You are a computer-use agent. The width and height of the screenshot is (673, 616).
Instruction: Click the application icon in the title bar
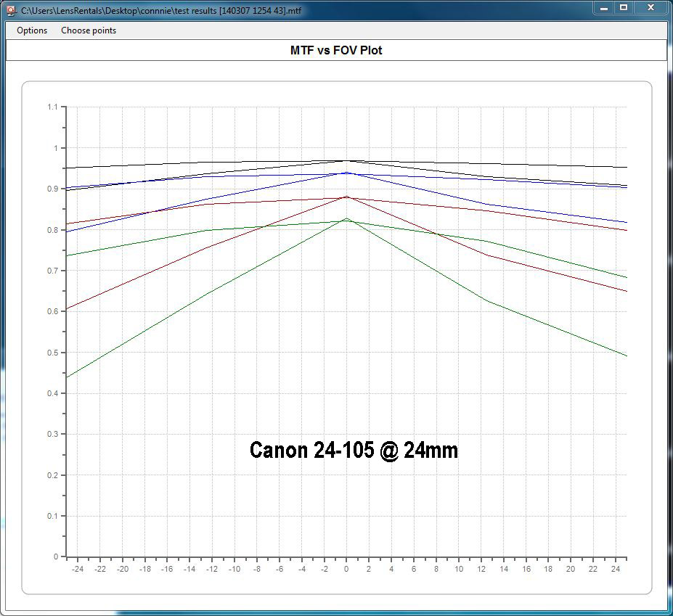tap(10, 9)
